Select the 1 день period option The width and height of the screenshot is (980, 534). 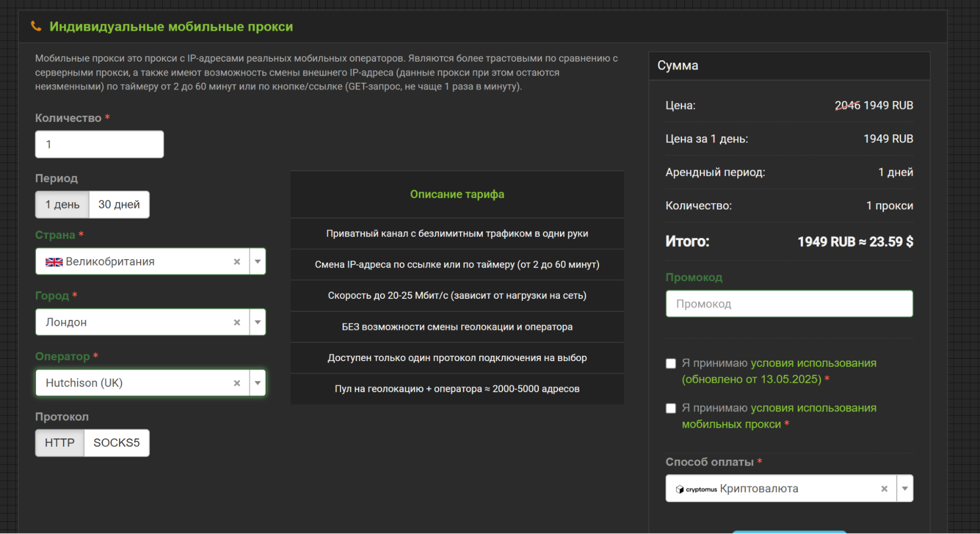(62, 204)
